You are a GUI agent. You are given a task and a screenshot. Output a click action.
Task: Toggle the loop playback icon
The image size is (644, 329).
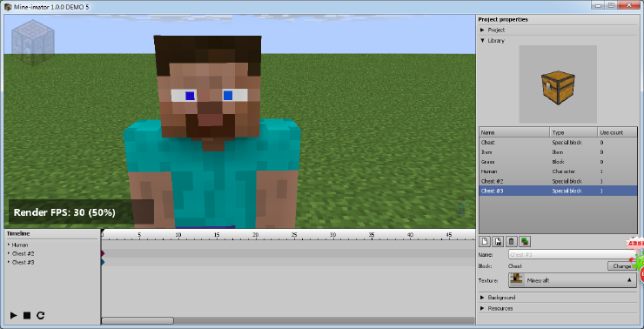pyautogui.click(x=40, y=315)
